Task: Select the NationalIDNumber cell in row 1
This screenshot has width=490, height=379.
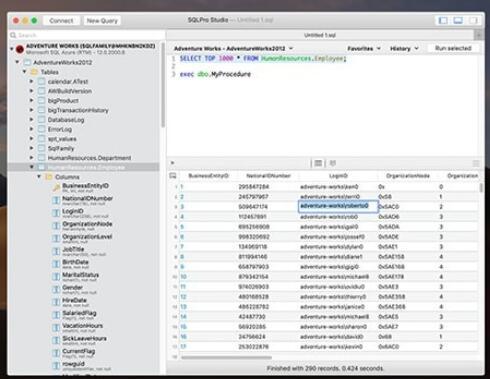Action: [268, 187]
